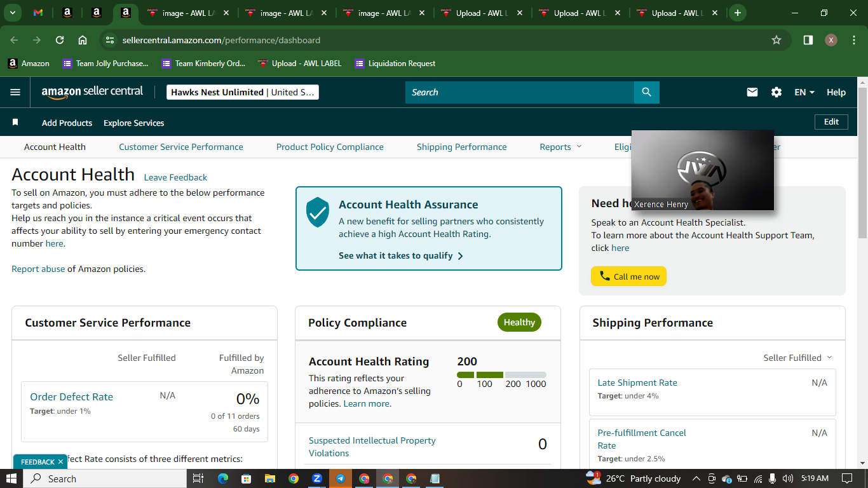Open the Customer Service Performance tab
This screenshot has width=868, height=488.
(x=181, y=147)
